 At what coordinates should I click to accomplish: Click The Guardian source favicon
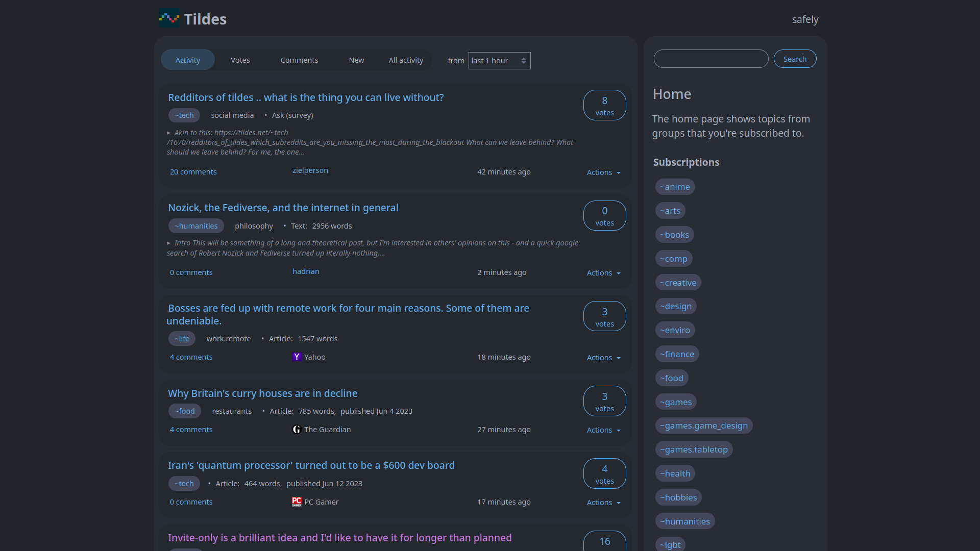pos(297,430)
